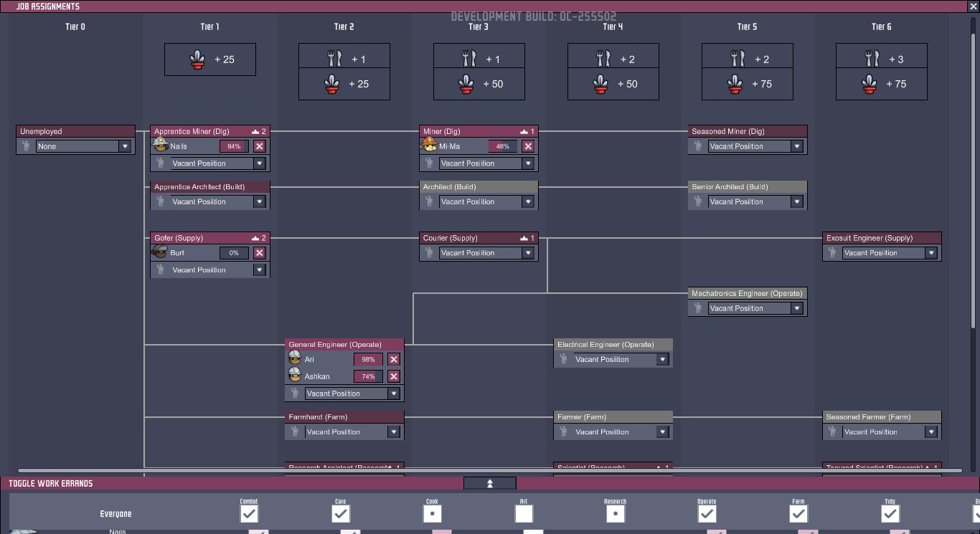
Task: Click Mi-Ma's duplicant portrait icon
Action: point(429,146)
